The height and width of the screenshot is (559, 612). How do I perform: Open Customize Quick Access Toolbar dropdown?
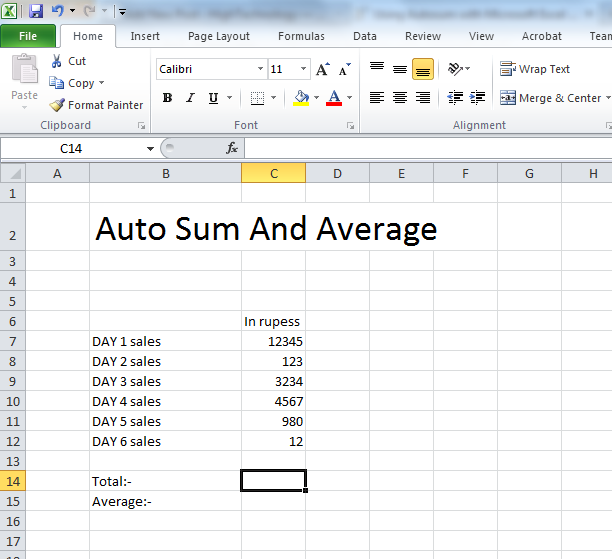122,12
